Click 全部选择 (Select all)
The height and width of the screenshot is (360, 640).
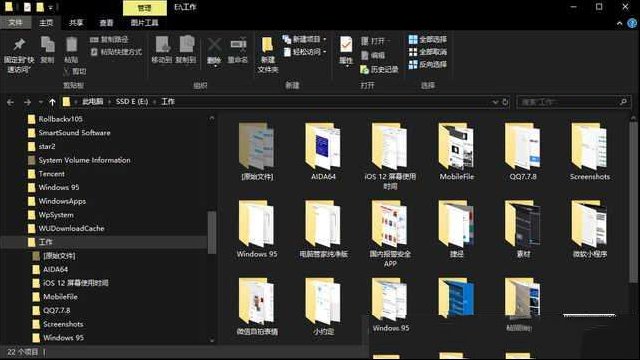[428, 40]
